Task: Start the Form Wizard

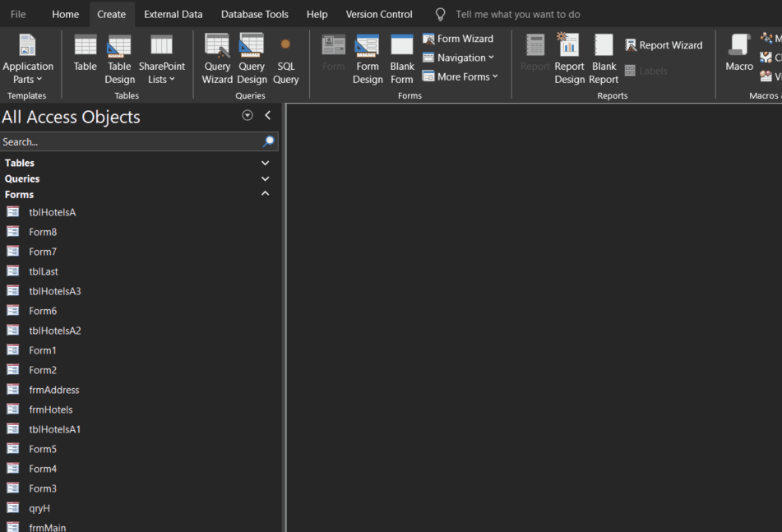Action: click(x=459, y=38)
